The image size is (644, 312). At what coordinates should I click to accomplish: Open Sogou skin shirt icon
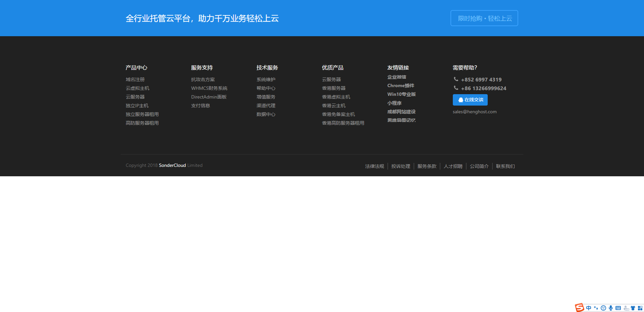pyautogui.click(x=633, y=308)
